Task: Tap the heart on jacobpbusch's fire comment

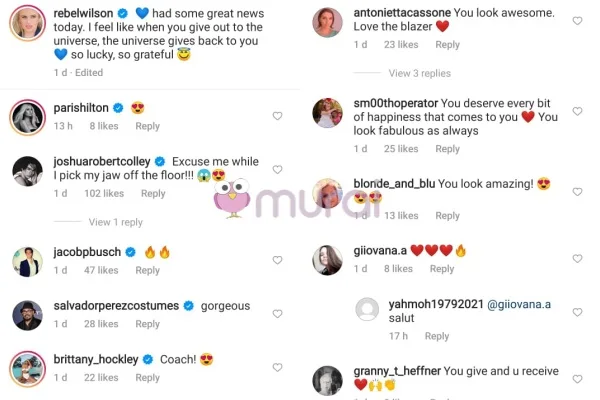Action: pos(277,260)
